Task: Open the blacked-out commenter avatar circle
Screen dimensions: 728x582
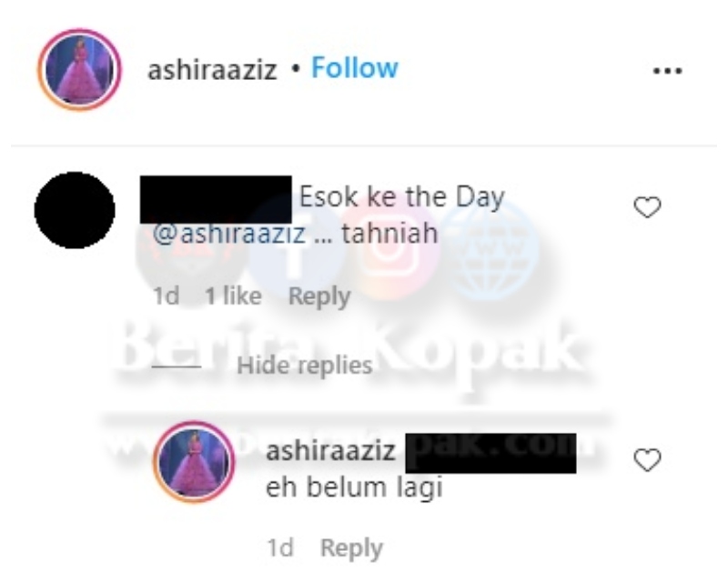Action: (75, 210)
